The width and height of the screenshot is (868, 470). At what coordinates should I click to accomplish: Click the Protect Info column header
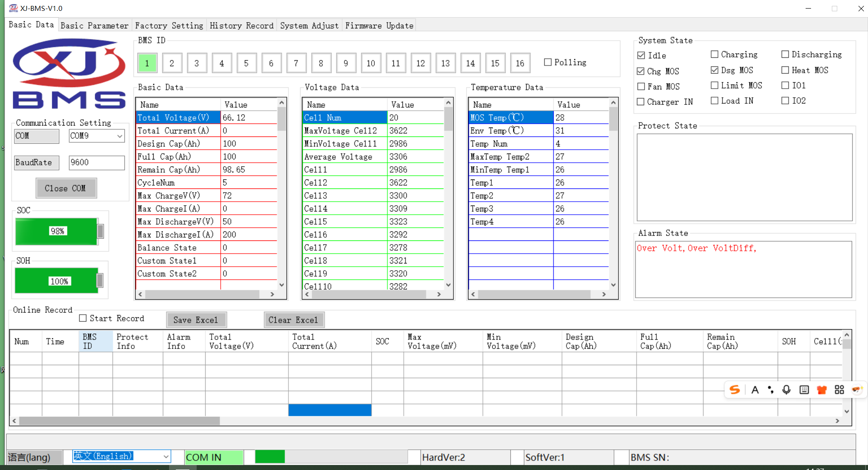tap(138, 341)
